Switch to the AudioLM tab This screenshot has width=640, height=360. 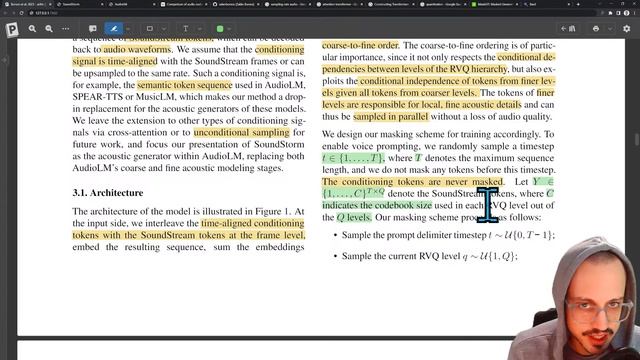pos(131,4)
